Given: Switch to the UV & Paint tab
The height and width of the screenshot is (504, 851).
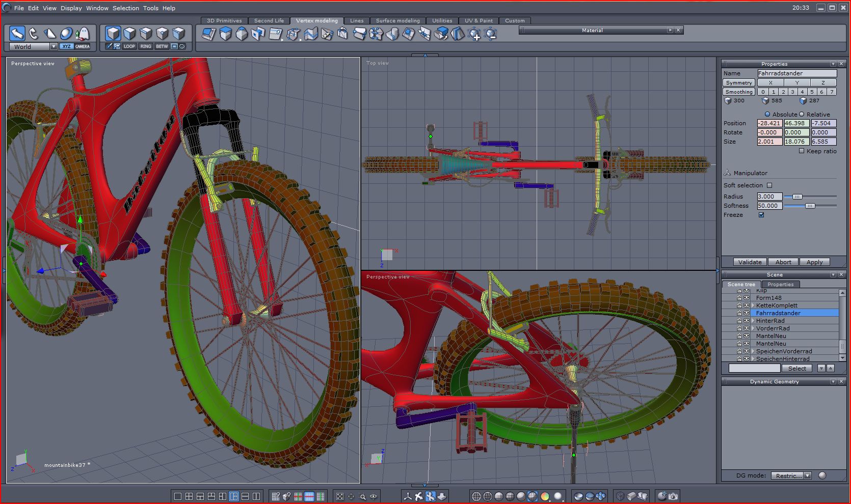Looking at the screenshot, I should (478, 21).
